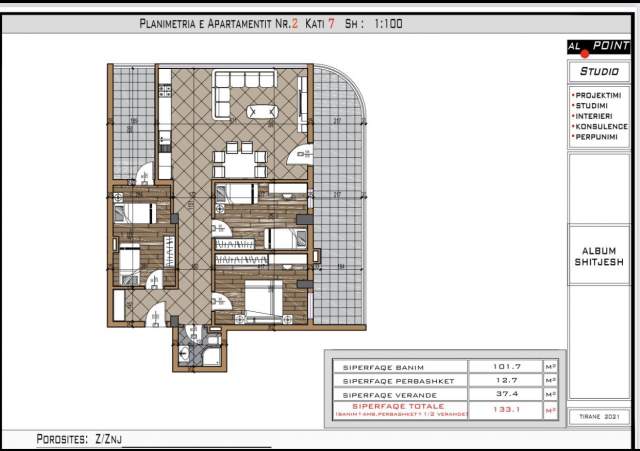Click the "Porosites: Z/Znj" label
Image resolution: width=640 pixels, height=451 pixels.
(79, 439)
